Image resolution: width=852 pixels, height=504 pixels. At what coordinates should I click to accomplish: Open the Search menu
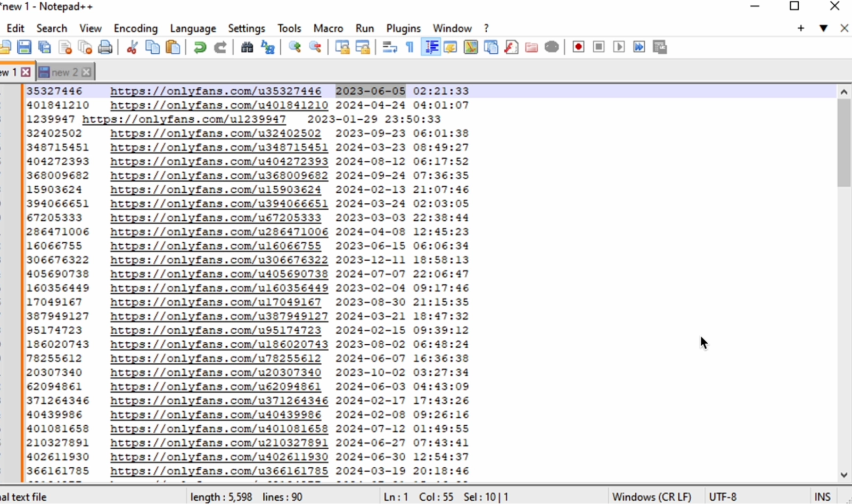(x=52, y=28)
